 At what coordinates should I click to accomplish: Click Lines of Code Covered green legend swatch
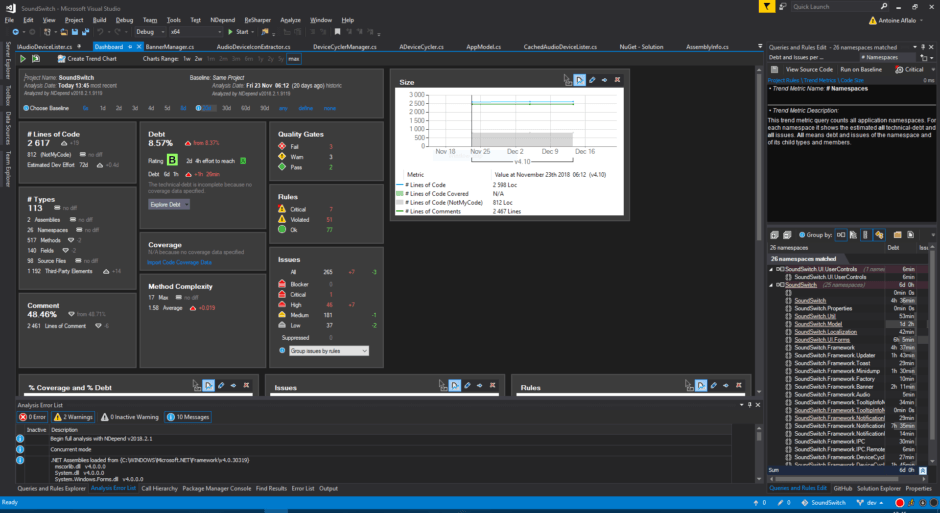click(x=399, y=194)
